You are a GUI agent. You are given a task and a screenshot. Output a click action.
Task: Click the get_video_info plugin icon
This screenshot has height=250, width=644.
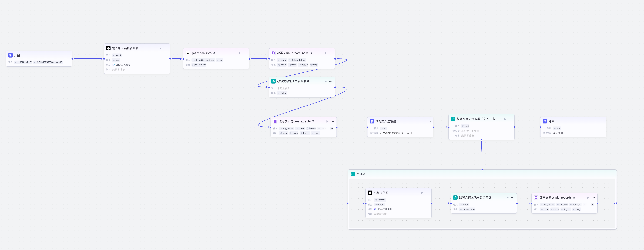click(x=187, y=53)
